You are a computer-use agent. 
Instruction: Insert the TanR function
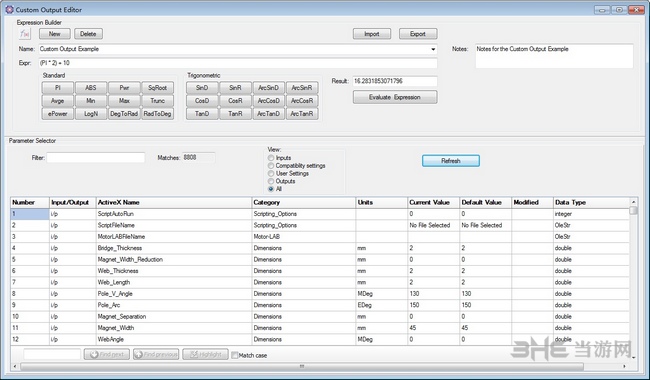click(x=235, y=114)
